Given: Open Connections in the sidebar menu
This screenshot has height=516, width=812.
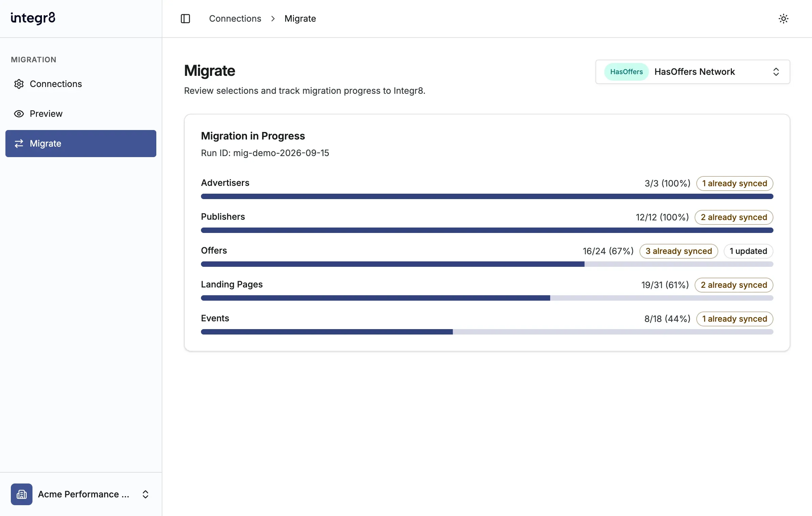Looking at the screenshot, I should [81, 84].
